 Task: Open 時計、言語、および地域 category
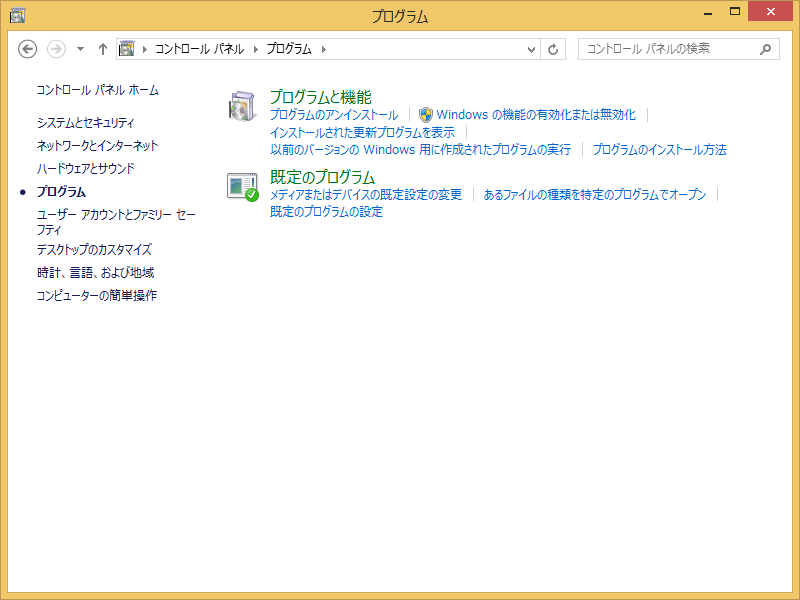(x=95, y=273)
